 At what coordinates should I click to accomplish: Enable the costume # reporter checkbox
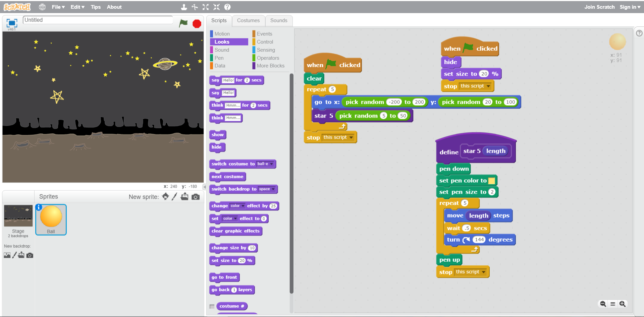tap(212, 306)
